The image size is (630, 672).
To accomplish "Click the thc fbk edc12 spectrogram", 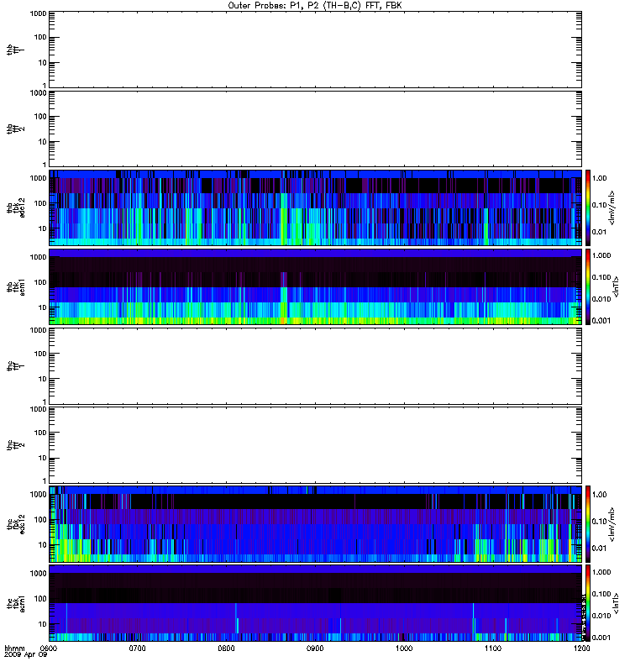I will coord(315,524).
